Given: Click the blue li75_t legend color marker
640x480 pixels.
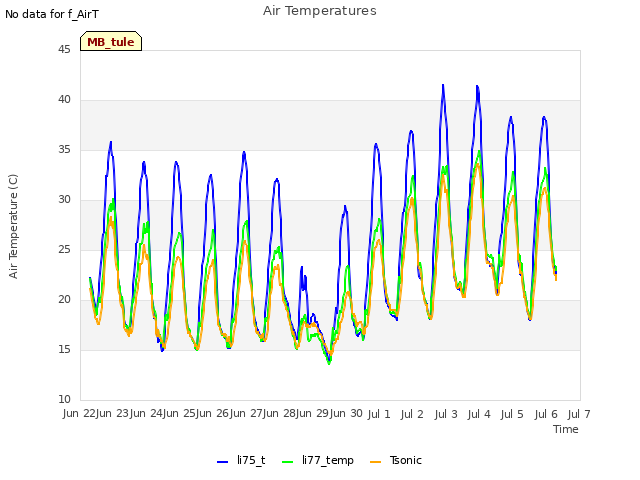Looking at the screenshot, I should [x=222, y=462].
